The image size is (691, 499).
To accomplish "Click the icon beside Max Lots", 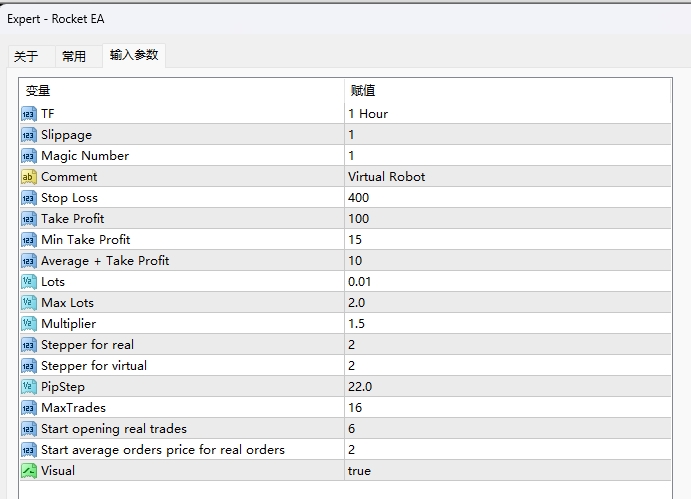I will pos(28,303).
